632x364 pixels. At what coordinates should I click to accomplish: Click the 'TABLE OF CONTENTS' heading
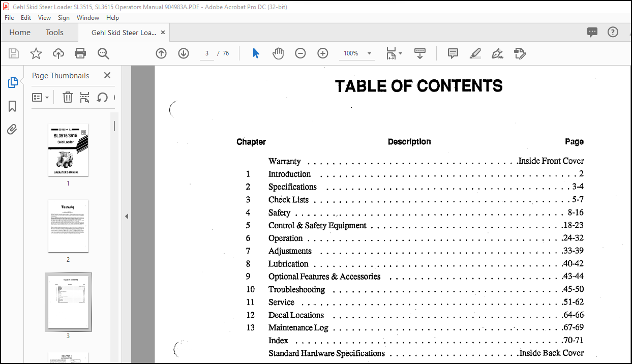pos(418,86)
